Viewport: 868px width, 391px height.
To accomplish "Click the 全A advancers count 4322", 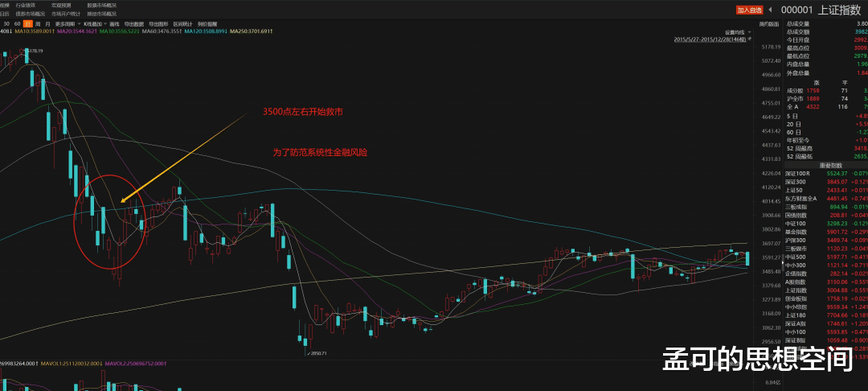I will click(813, 107).
